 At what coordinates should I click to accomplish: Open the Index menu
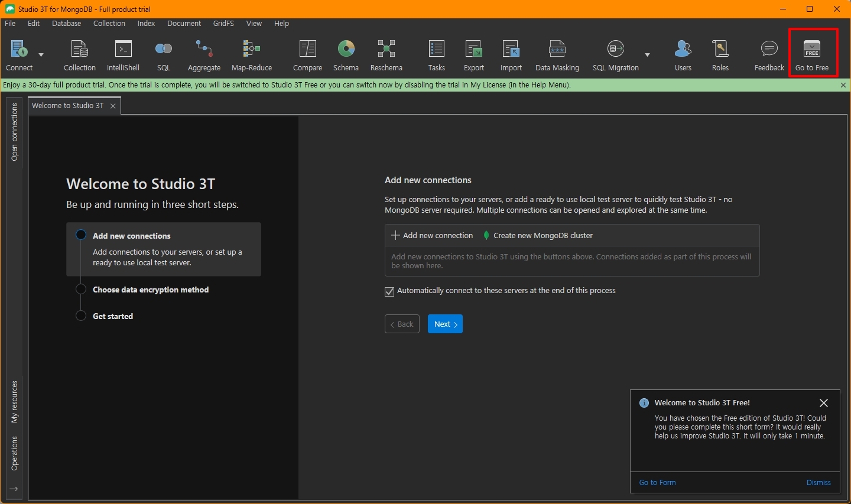pyautogui.click(x=146, y=24)
